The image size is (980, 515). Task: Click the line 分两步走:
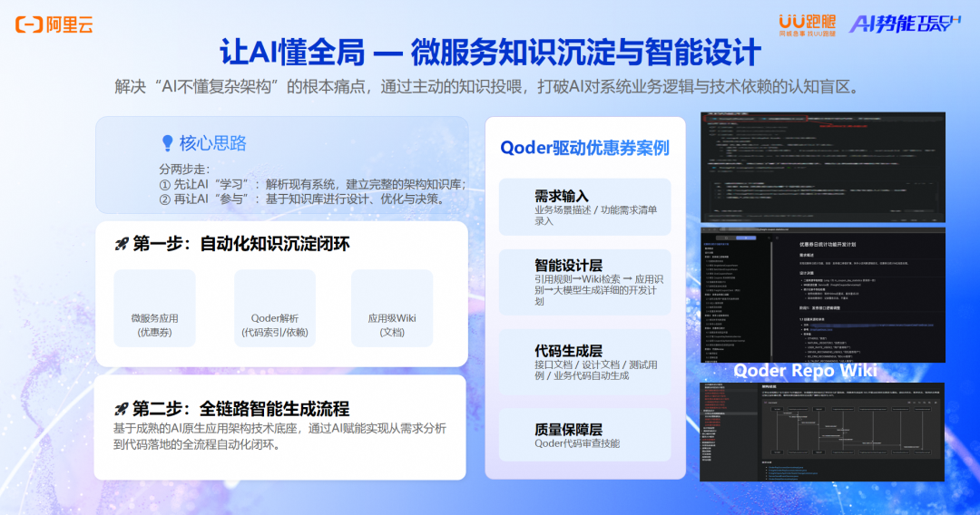pos(184,170)
